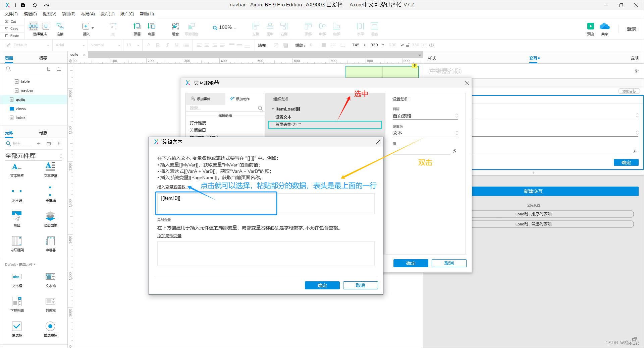Open the 文件(F) menu
Image resolution: width=644 pixels, height=348 pixels.
(11, 14)
